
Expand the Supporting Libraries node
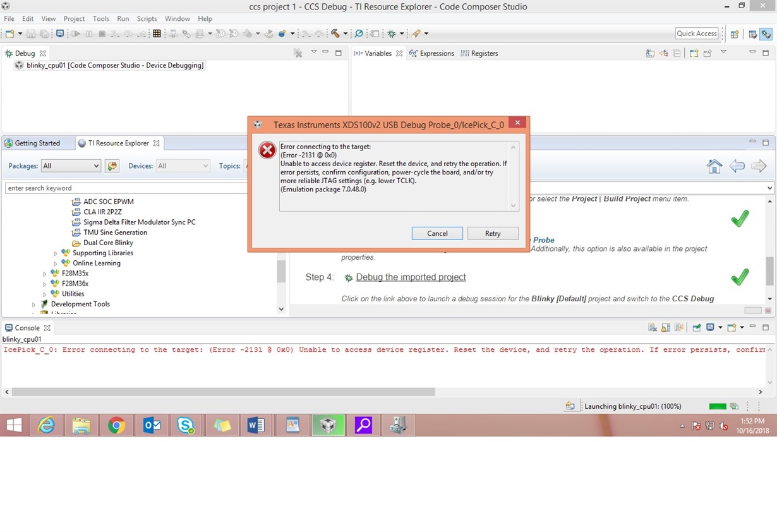55,253
